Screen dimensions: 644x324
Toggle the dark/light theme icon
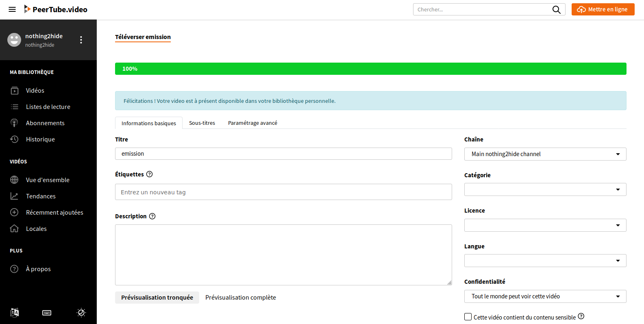(x=81, y=312)
